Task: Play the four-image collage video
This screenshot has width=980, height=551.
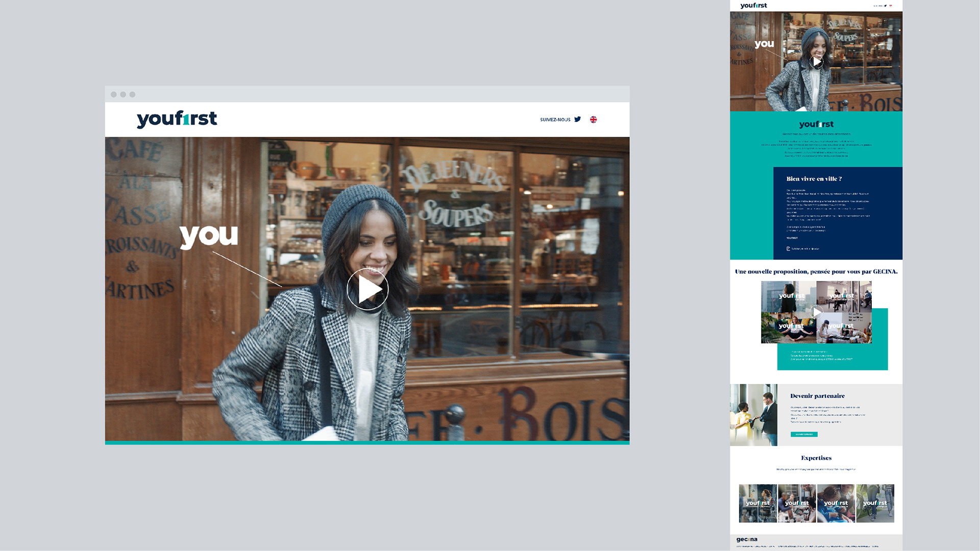Action: point(817,311)
